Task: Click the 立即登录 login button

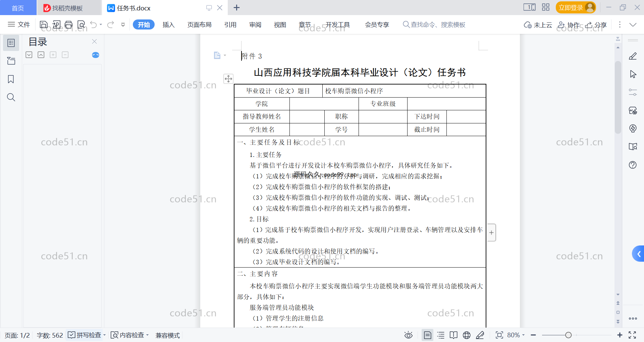Action: click(576, 7)
